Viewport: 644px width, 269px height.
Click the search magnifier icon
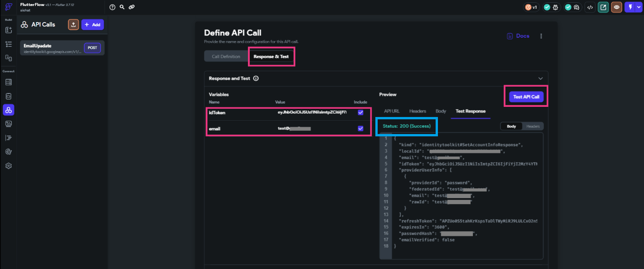point(122,7)
